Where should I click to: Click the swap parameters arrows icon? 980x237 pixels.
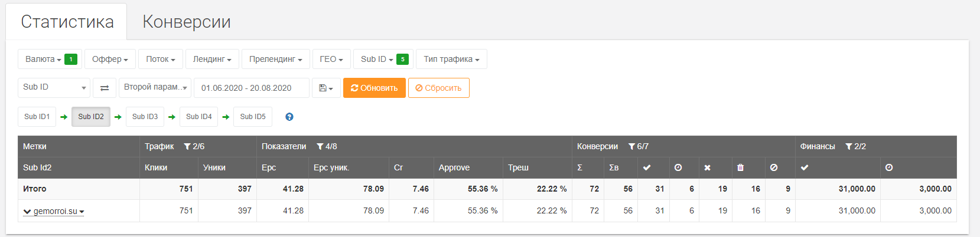click(x=105, y=88)
